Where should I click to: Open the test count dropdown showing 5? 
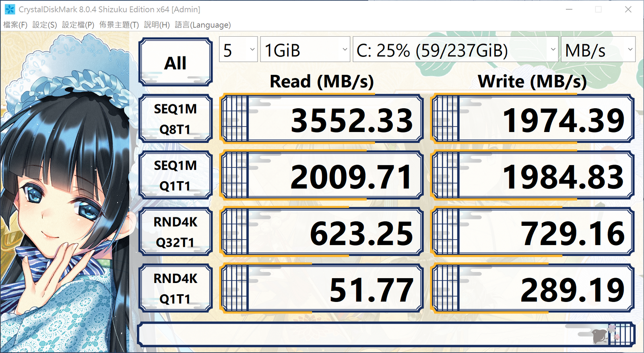(x=238, y=50)
